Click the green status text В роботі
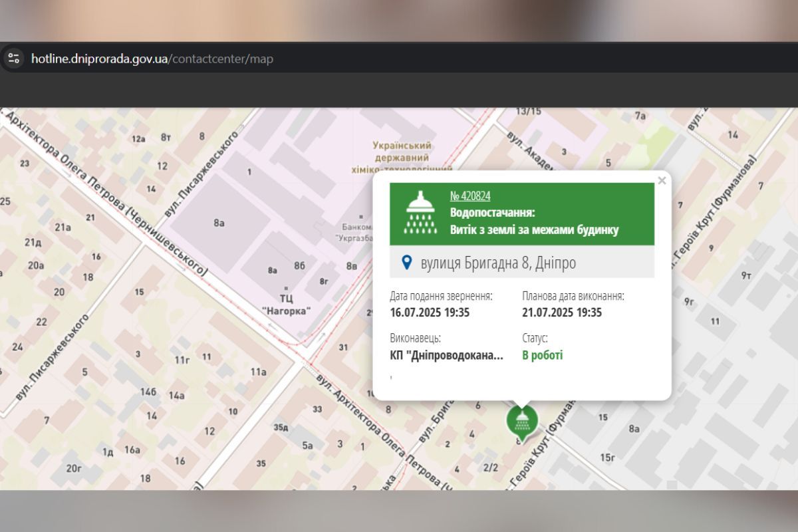The image size is (798, 532). tap(542, 356)
